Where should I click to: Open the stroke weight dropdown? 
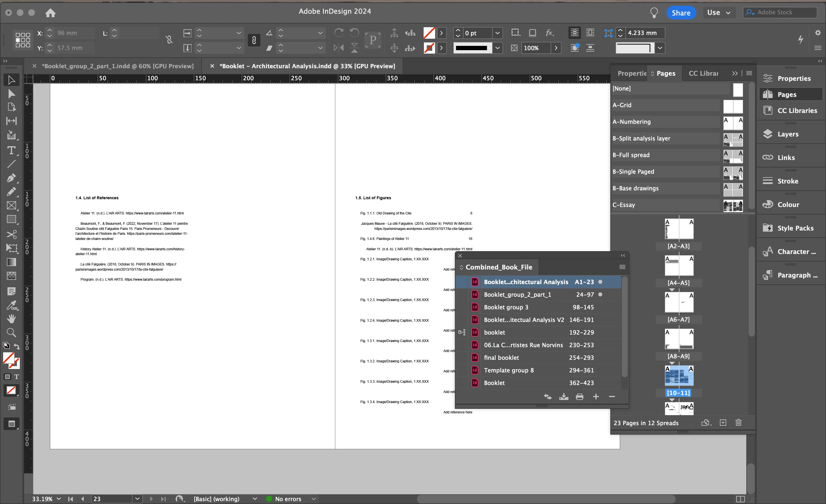pos(498,33)
